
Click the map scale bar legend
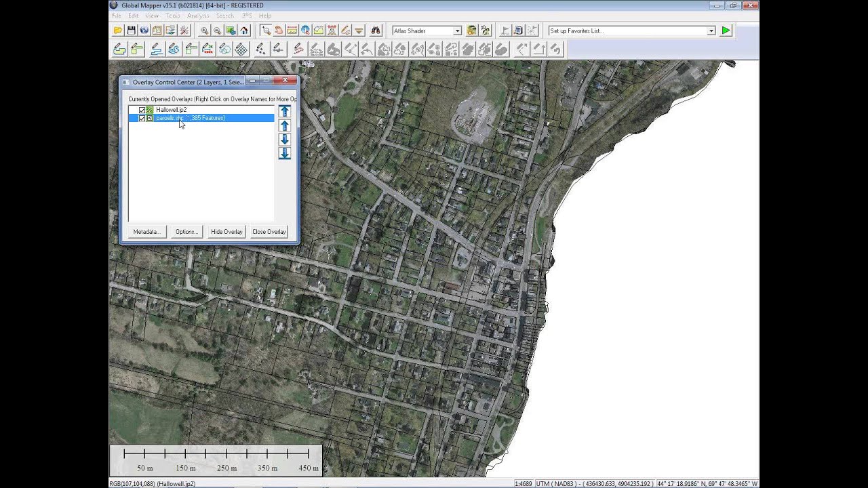(216, 461)
